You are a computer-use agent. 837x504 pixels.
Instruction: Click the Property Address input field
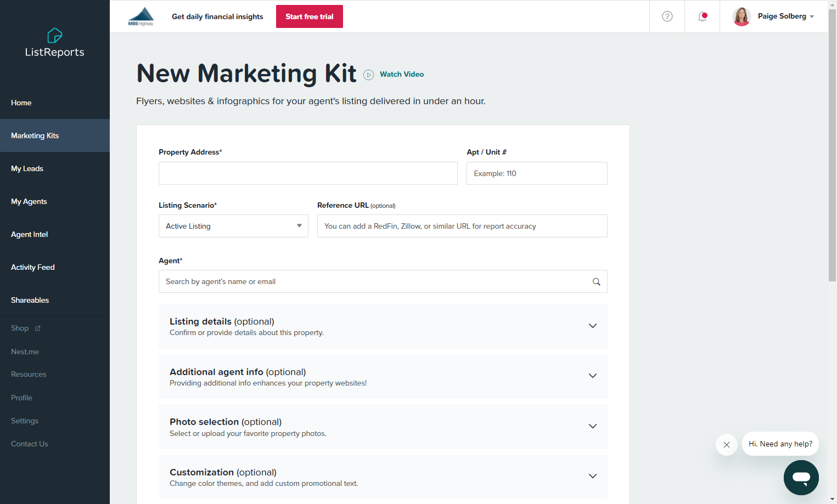308,173
